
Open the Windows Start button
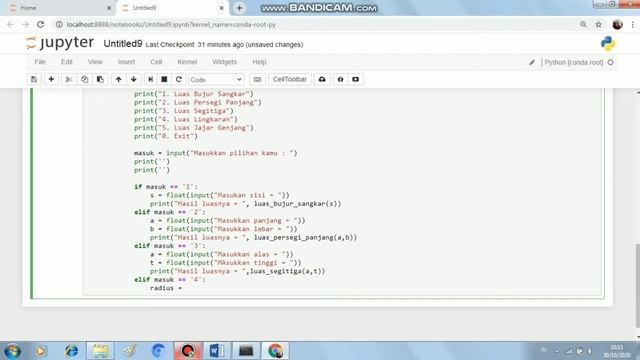click(x=12, y=351)
